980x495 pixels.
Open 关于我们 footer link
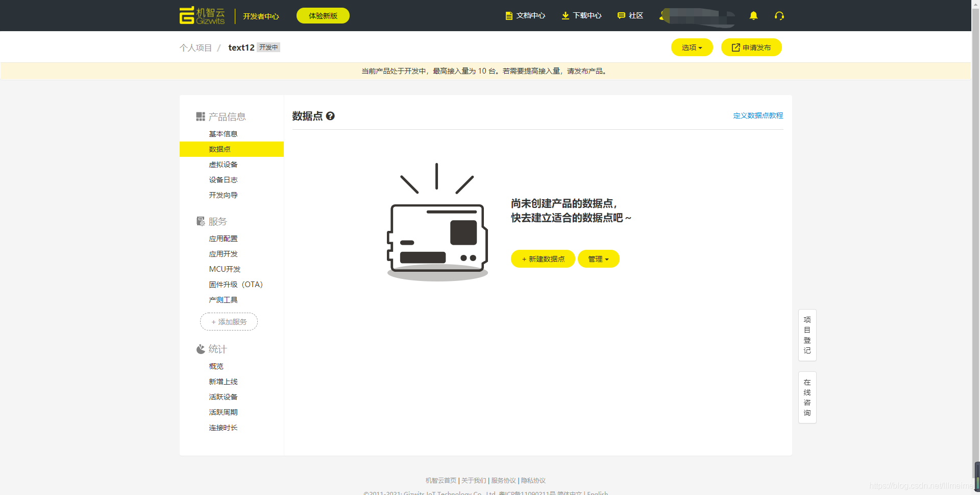pos(474,481)
